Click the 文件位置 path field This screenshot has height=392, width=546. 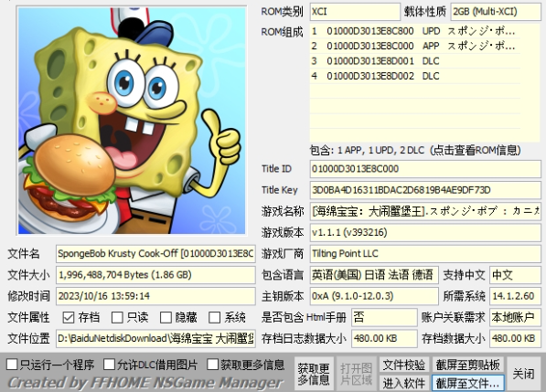point(155,338)
